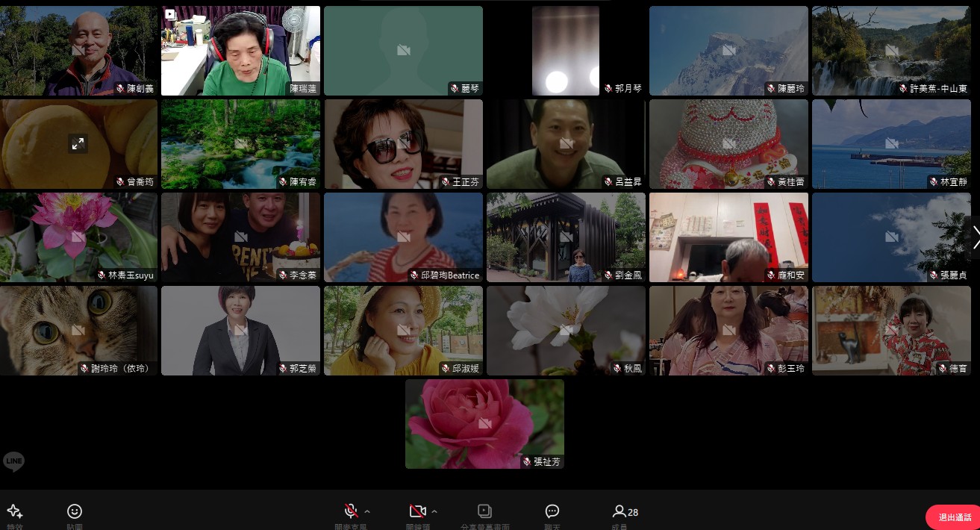Unmute the microphone
This screenshot has height=530, width=980.
point(351,511)
